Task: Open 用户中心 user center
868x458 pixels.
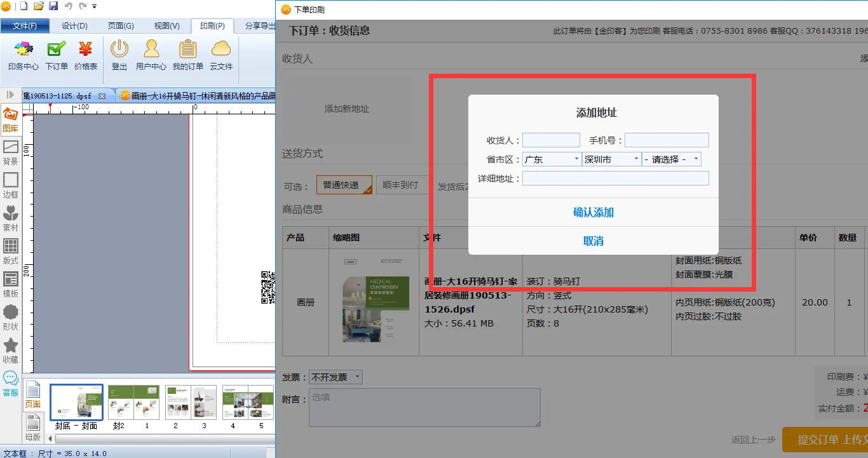Action: coord(151,55)
